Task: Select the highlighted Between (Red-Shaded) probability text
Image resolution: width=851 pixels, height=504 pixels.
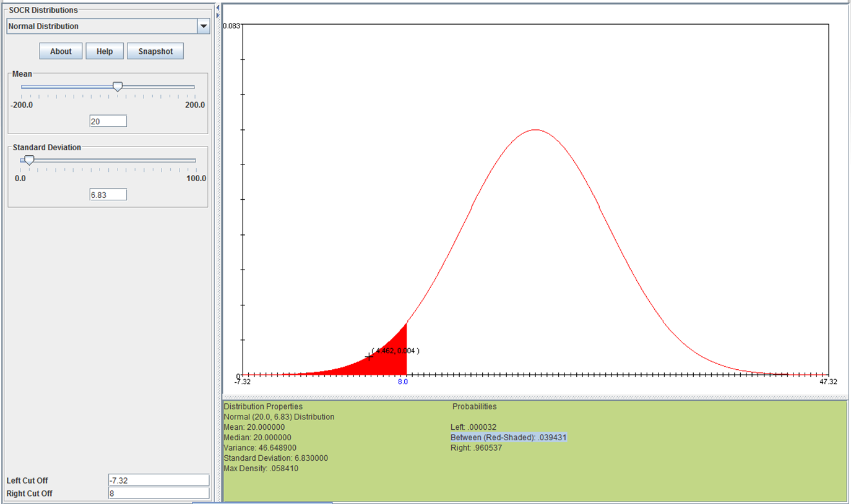Action: tap(509, 438)
